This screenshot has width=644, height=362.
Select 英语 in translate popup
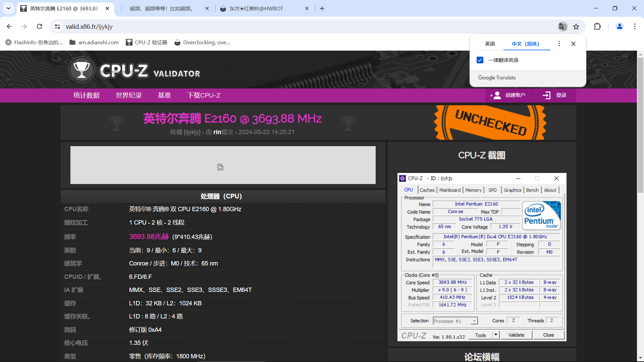pyautogui.click(x=490, y=44)
